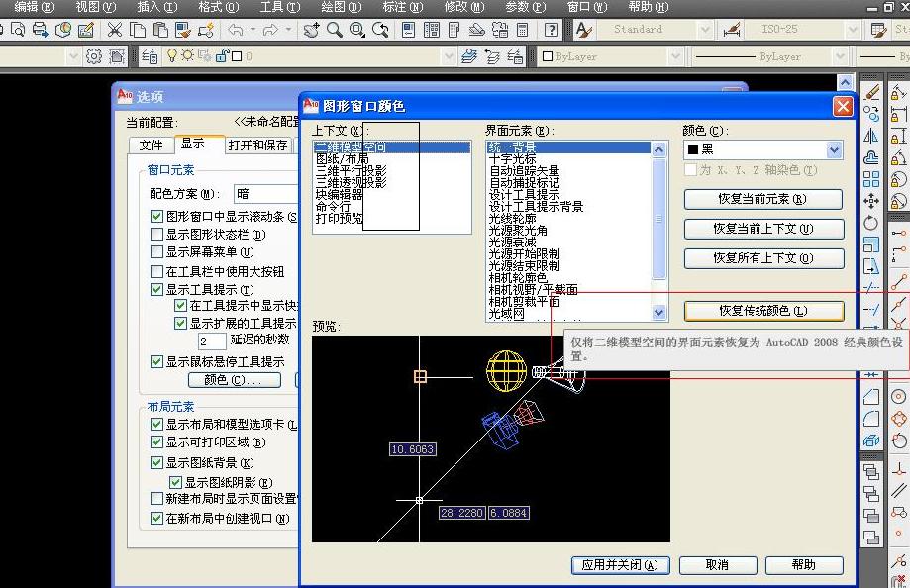This screenshot has height=588, width=910.
Task: Open the ISO-25 dimension style dropdown
Action: (x=852, y=29)
